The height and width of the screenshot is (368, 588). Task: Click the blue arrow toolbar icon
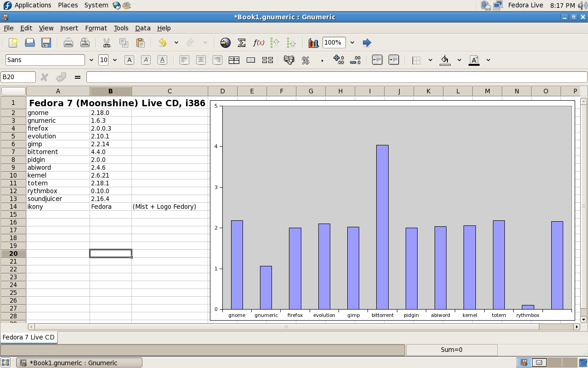tap(367, 43)
